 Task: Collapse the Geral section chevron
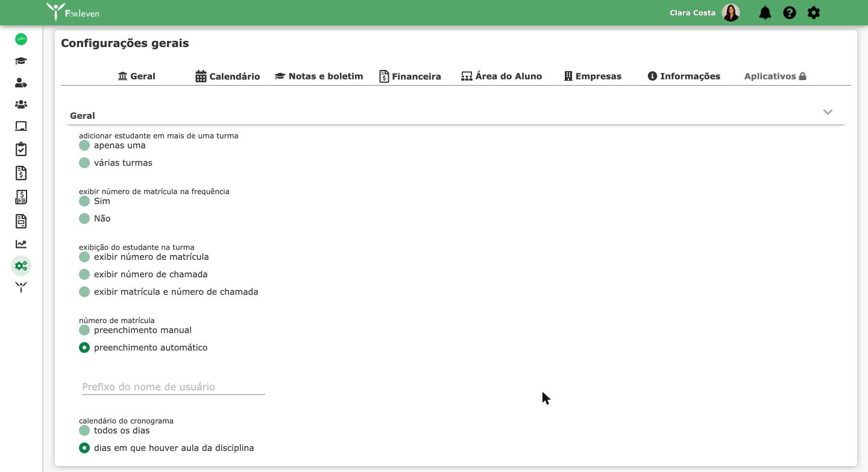[x=828, y=112]
